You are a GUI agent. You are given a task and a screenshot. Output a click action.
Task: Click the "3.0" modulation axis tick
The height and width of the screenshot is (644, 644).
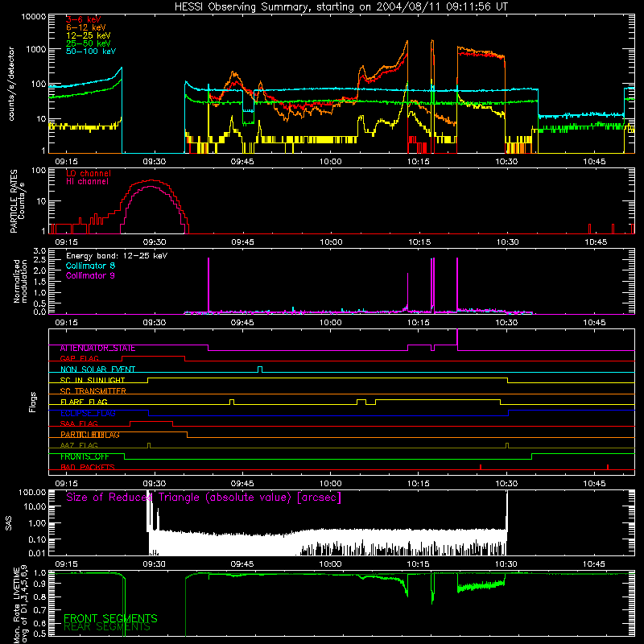39,251
